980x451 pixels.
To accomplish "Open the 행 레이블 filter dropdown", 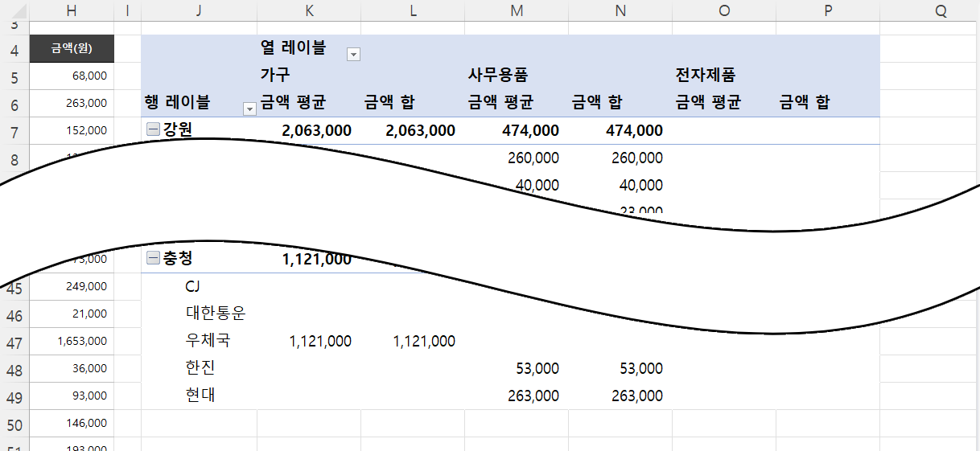I will (x=249, y=109).
